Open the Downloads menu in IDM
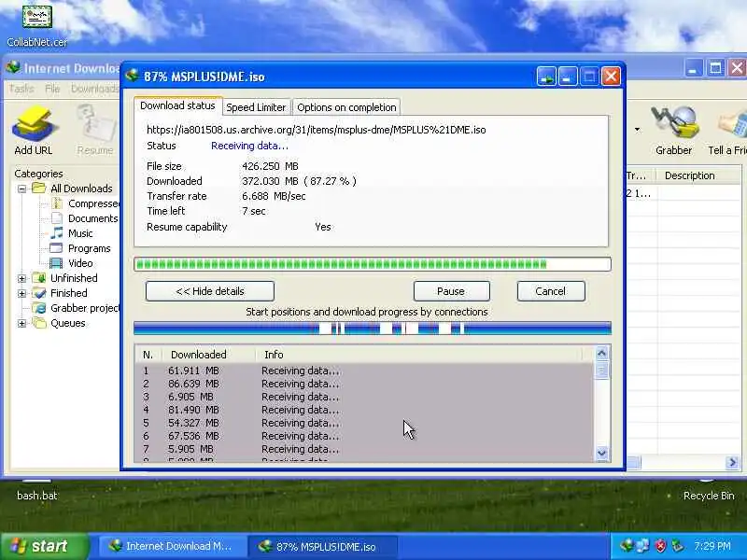The width and height of the screenshot is (747, 560). click(x=94, y=89)
